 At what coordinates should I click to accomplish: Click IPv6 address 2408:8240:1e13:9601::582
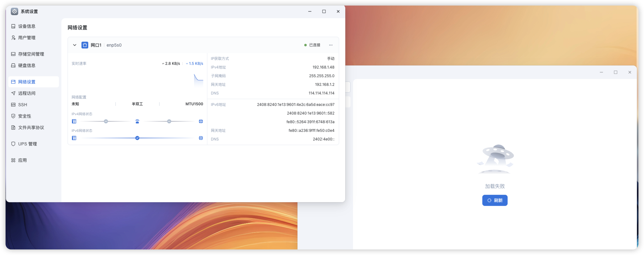(311, 113)
